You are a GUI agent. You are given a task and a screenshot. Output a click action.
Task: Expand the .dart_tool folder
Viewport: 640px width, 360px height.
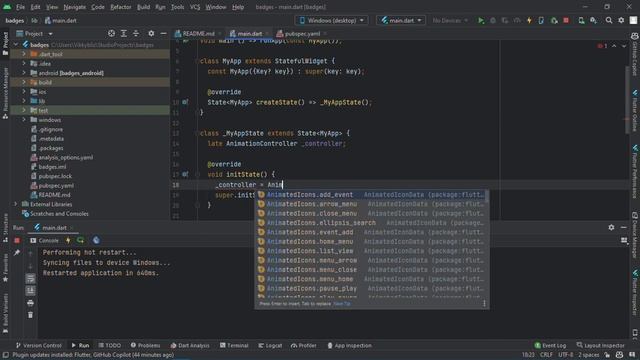point(24,54)
